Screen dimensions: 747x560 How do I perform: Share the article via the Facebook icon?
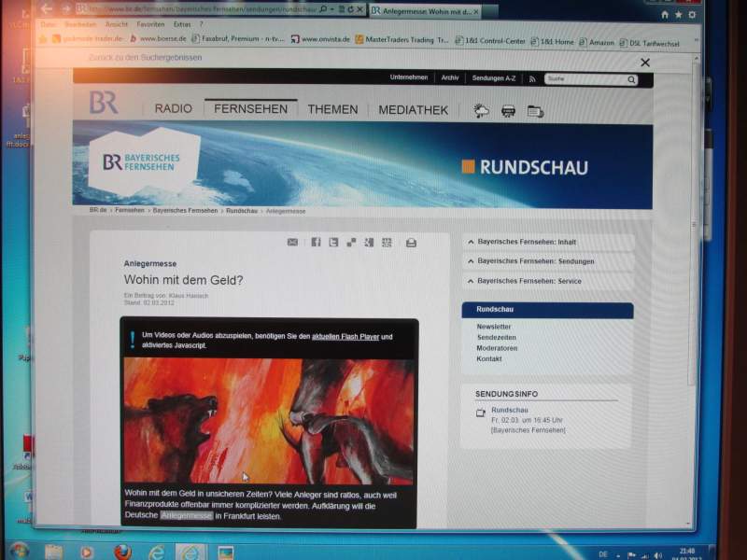(316, 242)
